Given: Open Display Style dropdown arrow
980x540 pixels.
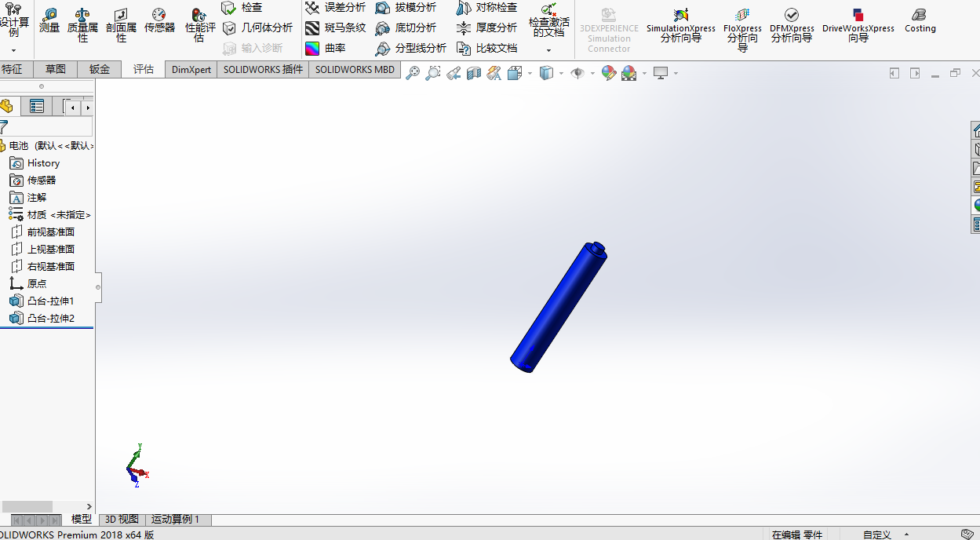Looking at the screenshot, I should [x=562, y=74].
